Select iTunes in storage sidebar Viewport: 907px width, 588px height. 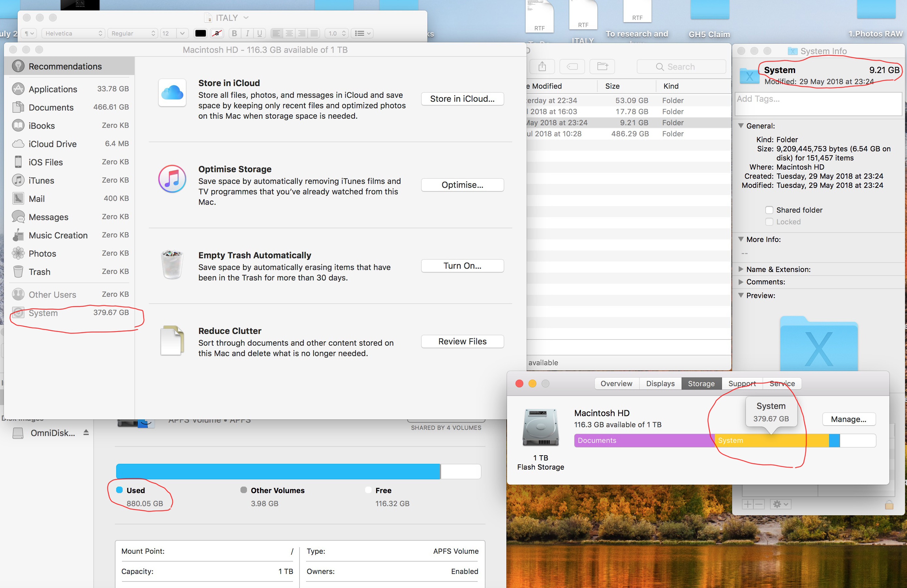point(70,181)
